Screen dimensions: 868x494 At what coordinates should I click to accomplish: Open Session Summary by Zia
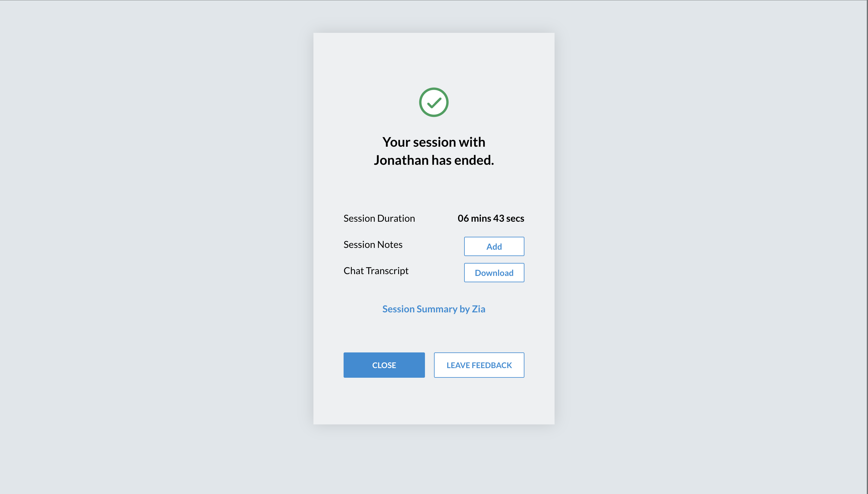coord(433,309)
